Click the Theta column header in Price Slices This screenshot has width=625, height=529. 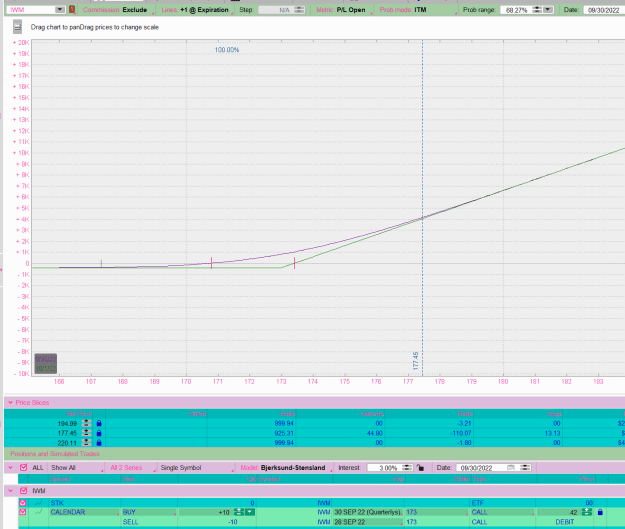(x=464, y=414)
